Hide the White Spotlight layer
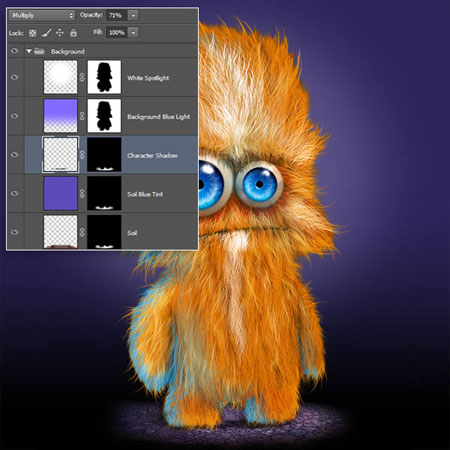This screenshot has width=450, height=450. 14,77
